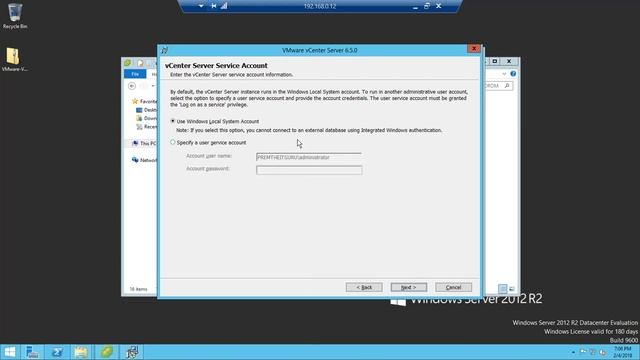This screenshot has height=360, width=640.
Task: Select the VMware-V zip folder on desktop
Action: click(x=15, y=59)
